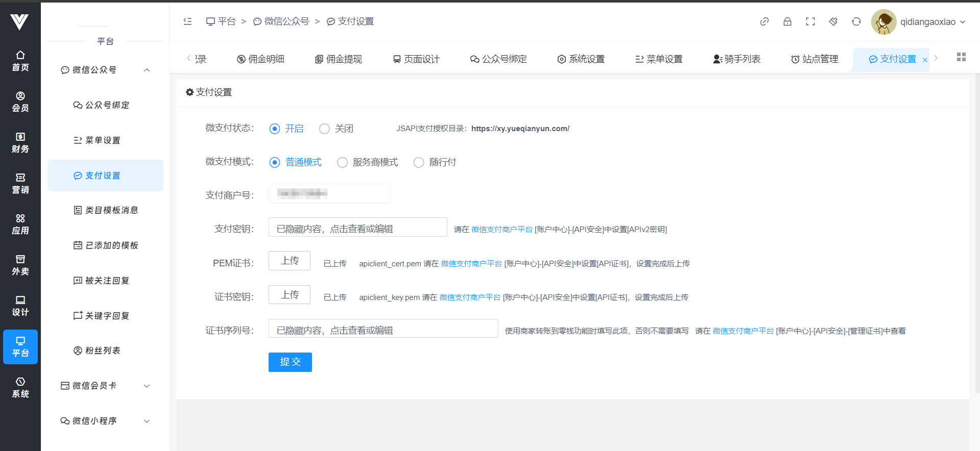Open the tab grid menu icon
The width and height of the screenshot is (980, 451).
pos(961,57)
